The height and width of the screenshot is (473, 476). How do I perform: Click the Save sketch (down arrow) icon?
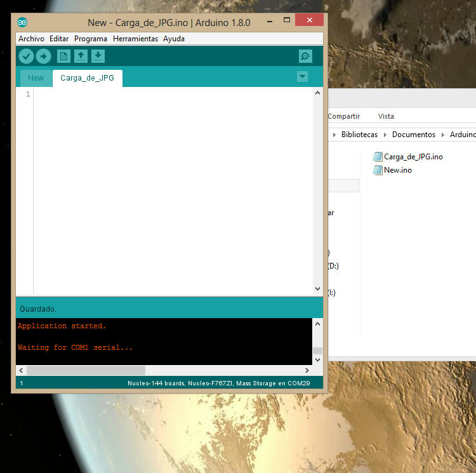point(98,57)
